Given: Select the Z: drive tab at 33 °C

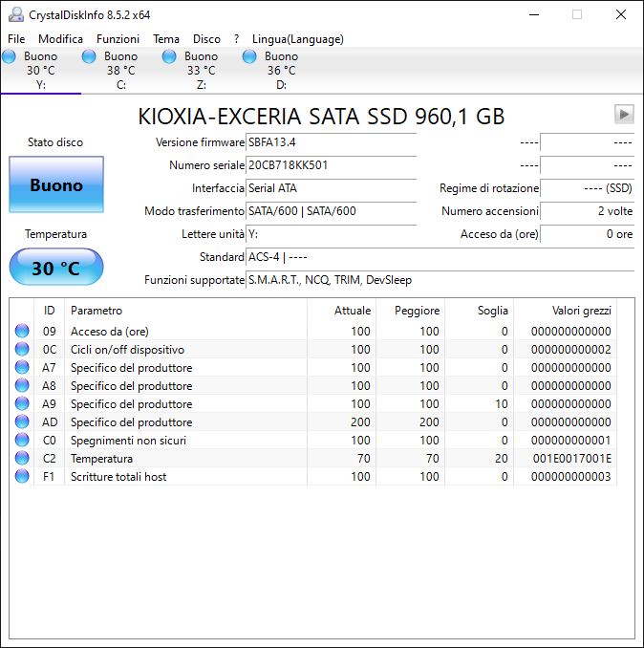Looking at the screenshot, I should coord(201,71).
